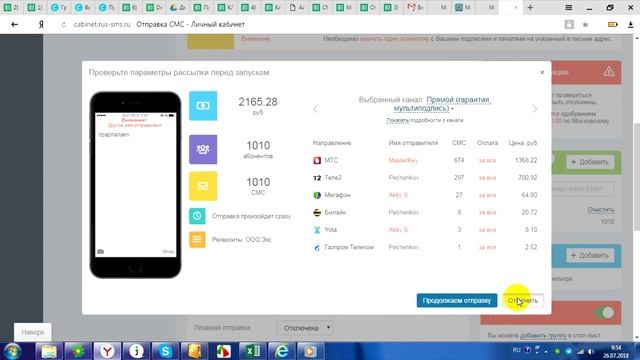Go to previous channel with left arrow
Viewport: 640px width, 360px height.
click(x=316, y=109)
